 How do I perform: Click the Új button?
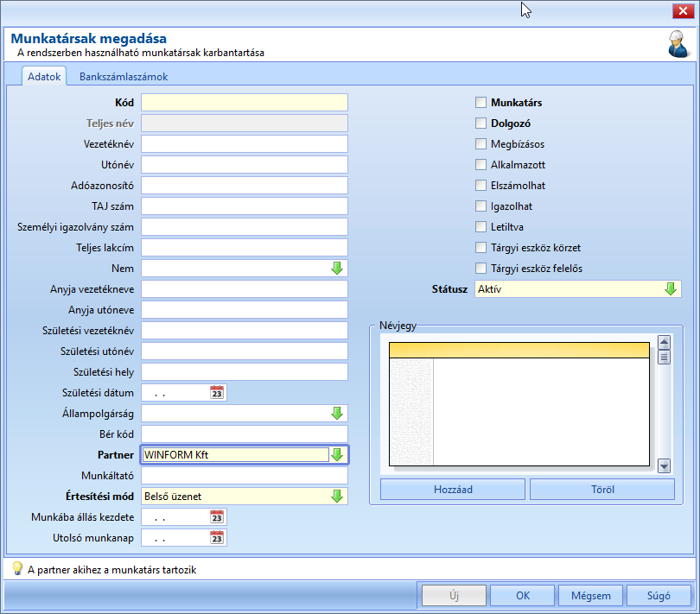click(454, 595)
